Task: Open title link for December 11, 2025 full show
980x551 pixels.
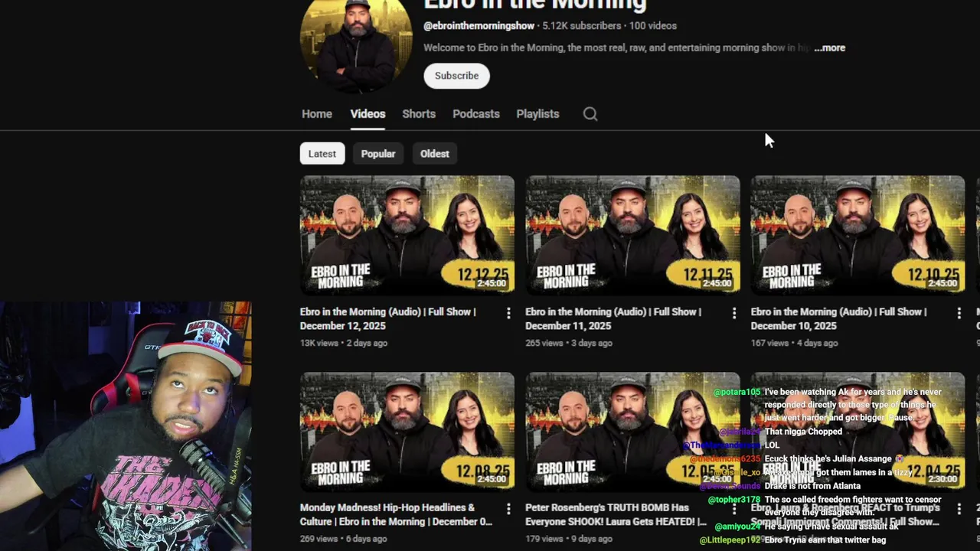Action: tap(612, 319)
